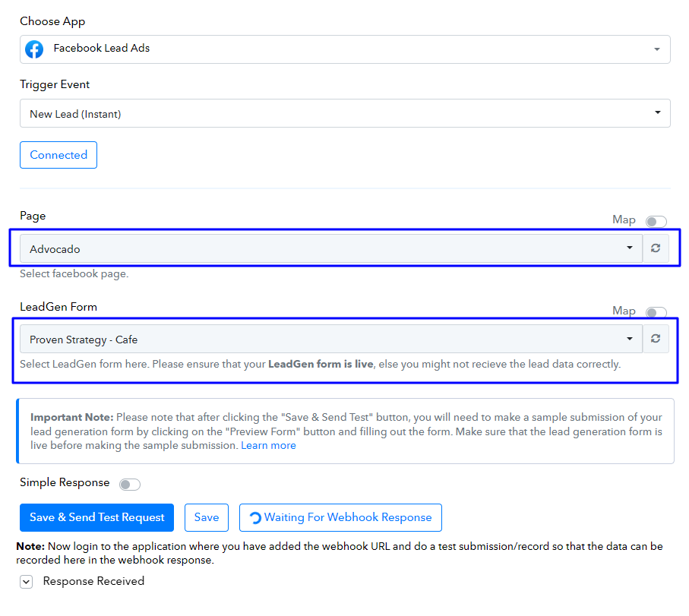This screenshot has height=616, width=689.
Task: Click the Connected button
Action: point(58,155)
